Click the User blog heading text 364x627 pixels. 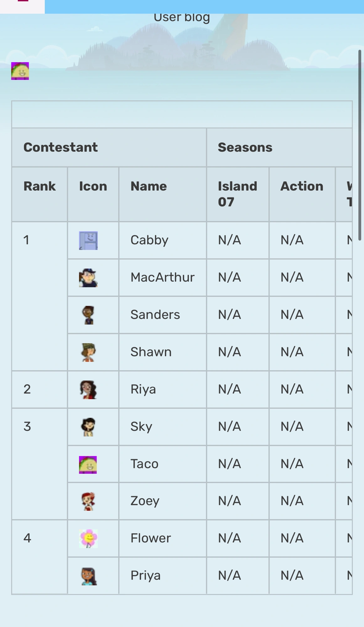coord(182,17)
